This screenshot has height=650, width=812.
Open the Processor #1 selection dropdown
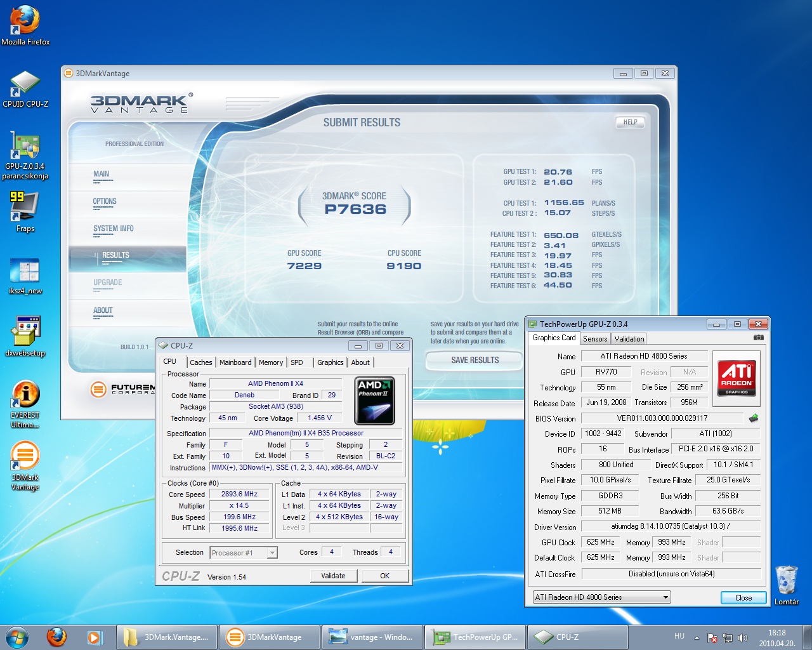pos(244,553)
